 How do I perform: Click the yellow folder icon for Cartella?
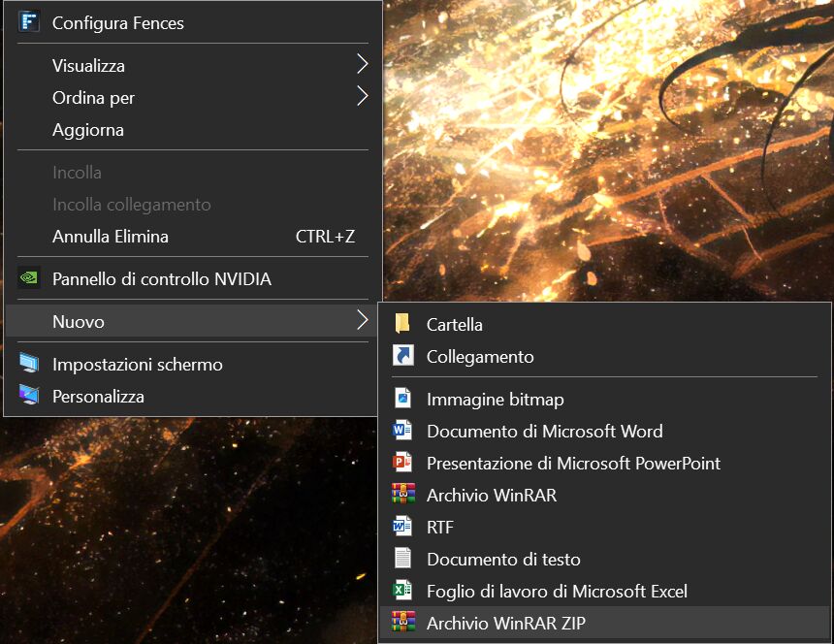pos(402,324)
